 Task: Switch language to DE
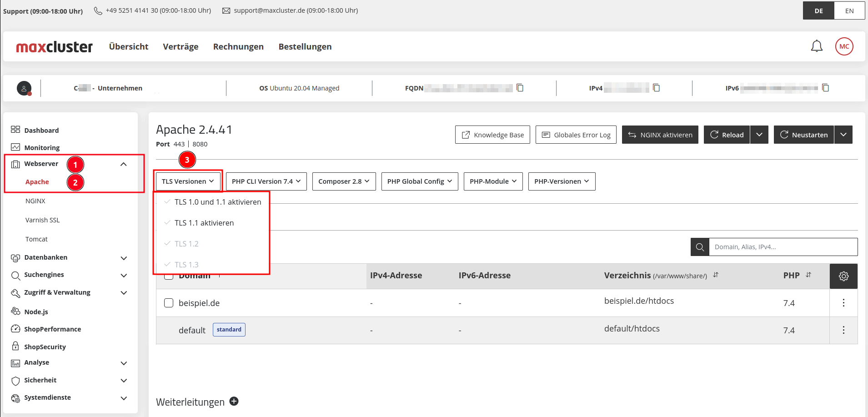pyautogui.click(x=818, y=11)
